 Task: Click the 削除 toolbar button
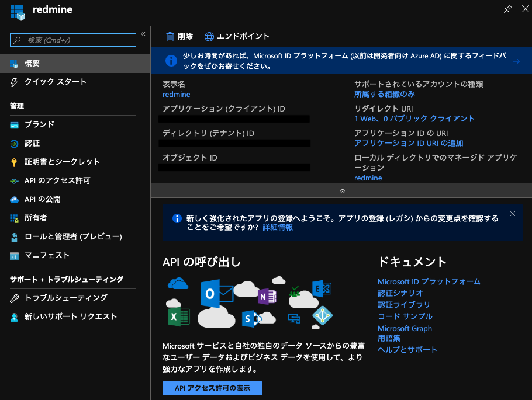pos(179,36)
